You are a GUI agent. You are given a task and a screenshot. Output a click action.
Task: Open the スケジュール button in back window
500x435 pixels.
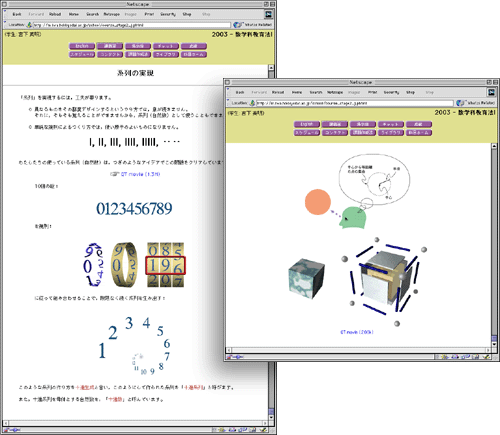82,54
